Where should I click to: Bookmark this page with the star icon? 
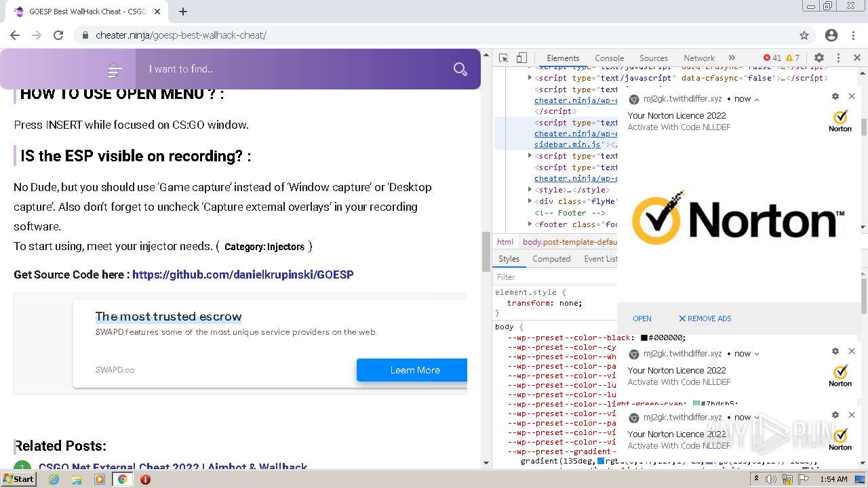pyautogui.click(x=804, y=35)
